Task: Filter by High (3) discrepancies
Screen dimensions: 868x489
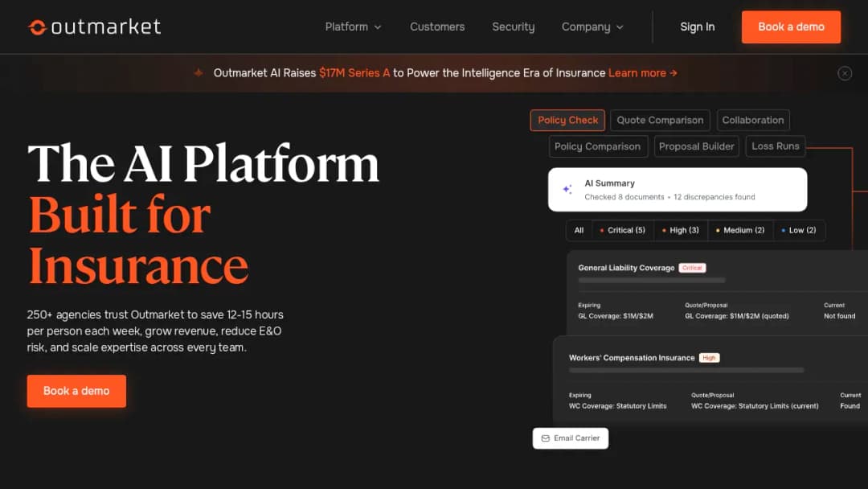Action: [681, 230]
